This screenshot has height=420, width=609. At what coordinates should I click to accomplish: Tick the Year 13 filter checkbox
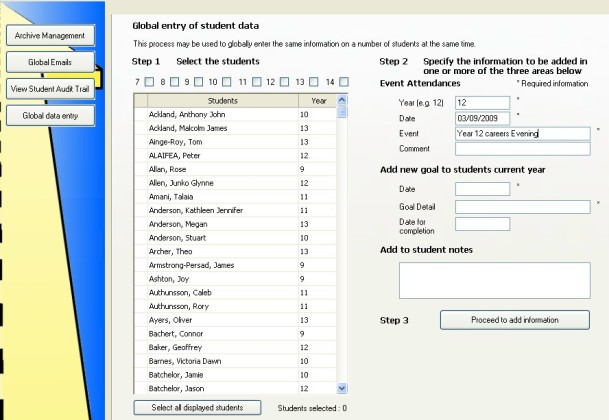point(314,82)
